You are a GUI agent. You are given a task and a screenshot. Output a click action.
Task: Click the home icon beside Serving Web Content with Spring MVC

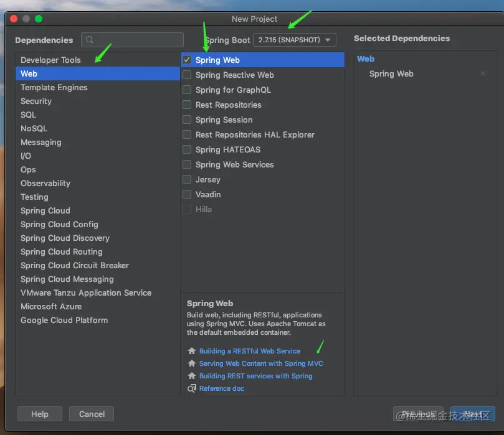tap(192, 363)
